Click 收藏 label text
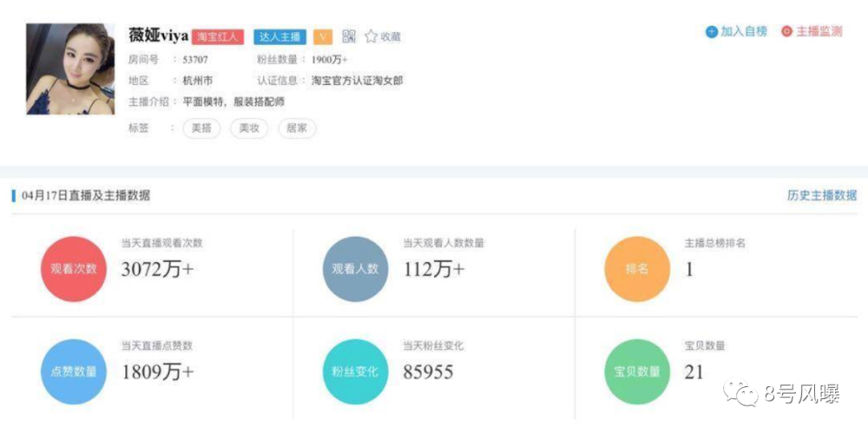This screenshot has height=432, width=868. coord(391,37)
